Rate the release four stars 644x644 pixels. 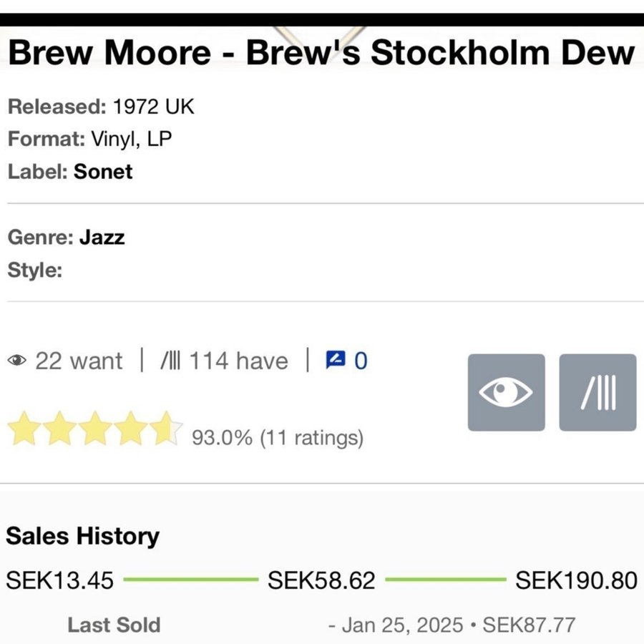tap(131, 429)
